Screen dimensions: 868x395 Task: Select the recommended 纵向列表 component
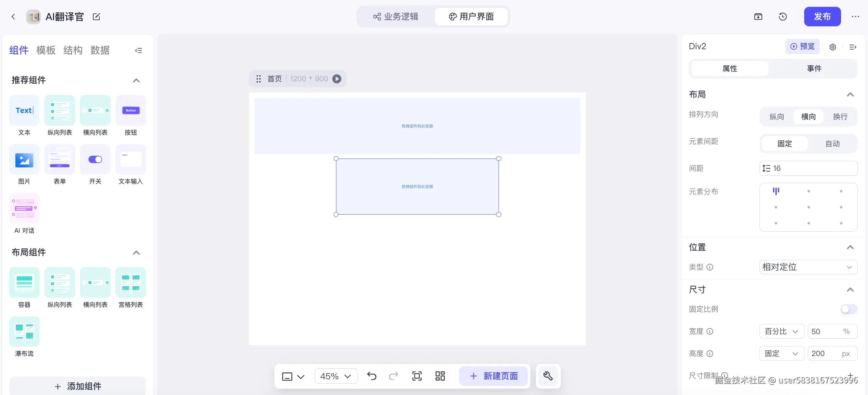pos(60,116)
